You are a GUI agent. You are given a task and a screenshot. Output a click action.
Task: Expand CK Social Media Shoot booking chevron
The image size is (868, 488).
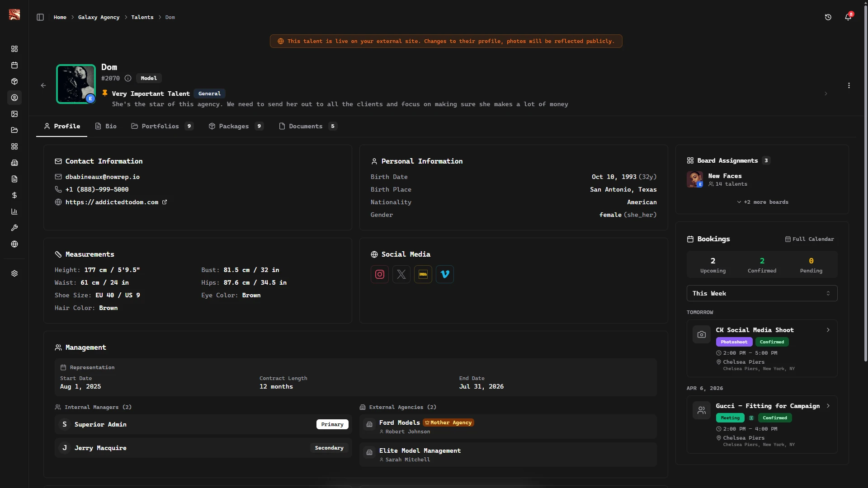pyautogui.click(x=828, y=330)
